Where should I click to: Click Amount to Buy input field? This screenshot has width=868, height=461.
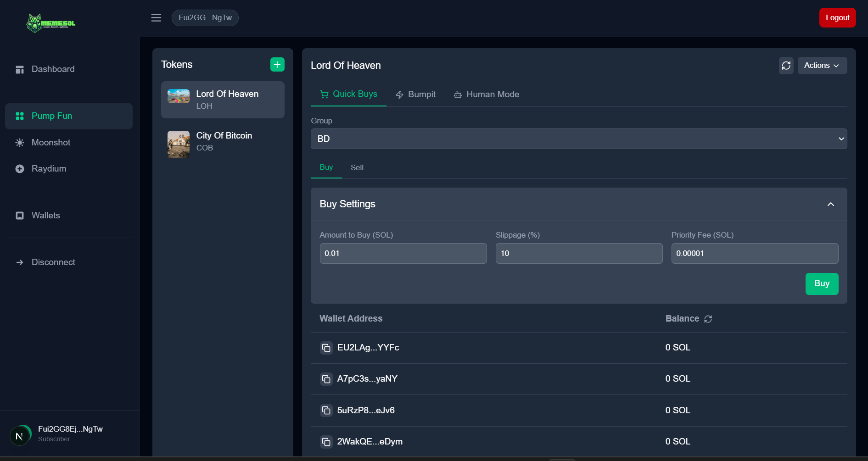point(403,254)
